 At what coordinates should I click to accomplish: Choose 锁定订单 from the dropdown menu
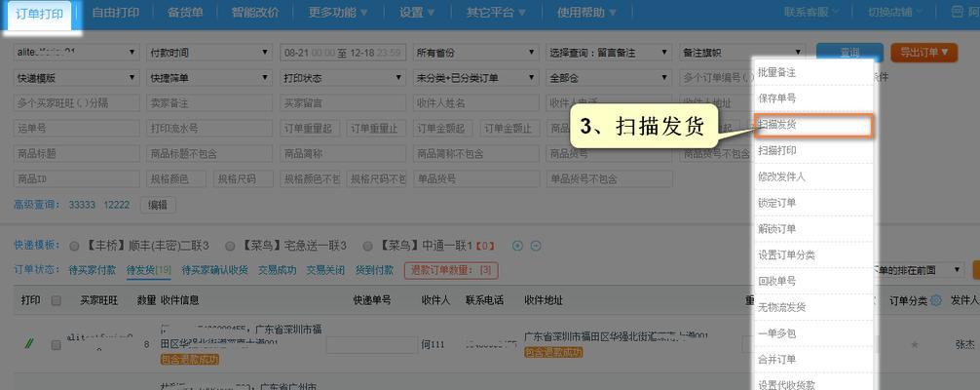click(x=815, y=204)
